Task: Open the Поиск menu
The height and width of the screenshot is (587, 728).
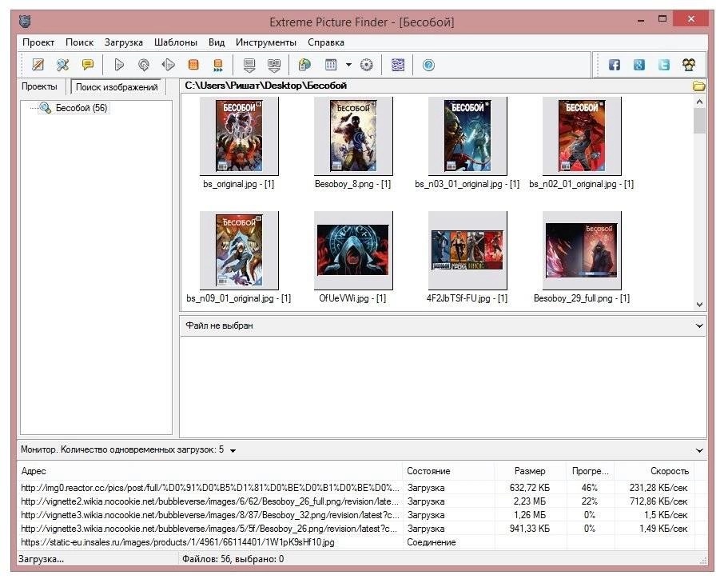Action: click(79, 42)
